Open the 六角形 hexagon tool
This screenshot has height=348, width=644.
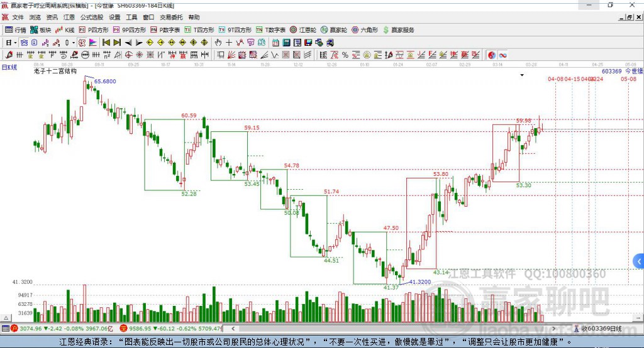(364, 30)
